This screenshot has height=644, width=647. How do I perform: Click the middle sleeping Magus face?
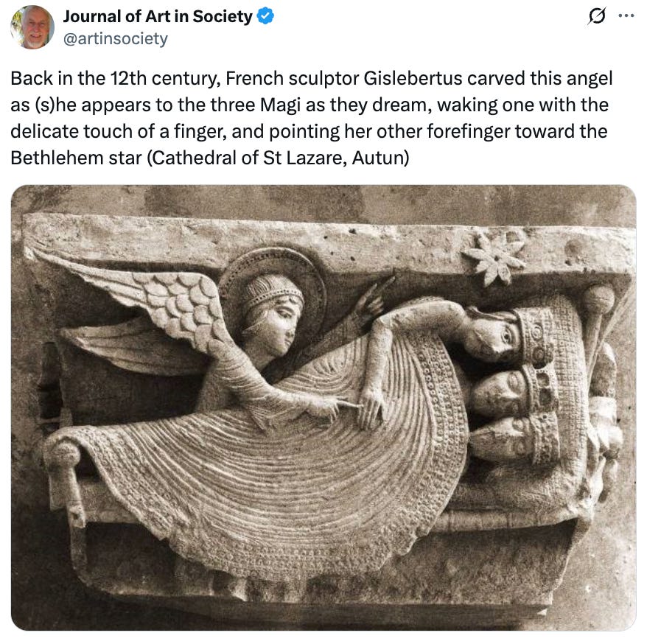tap(500, 390)
